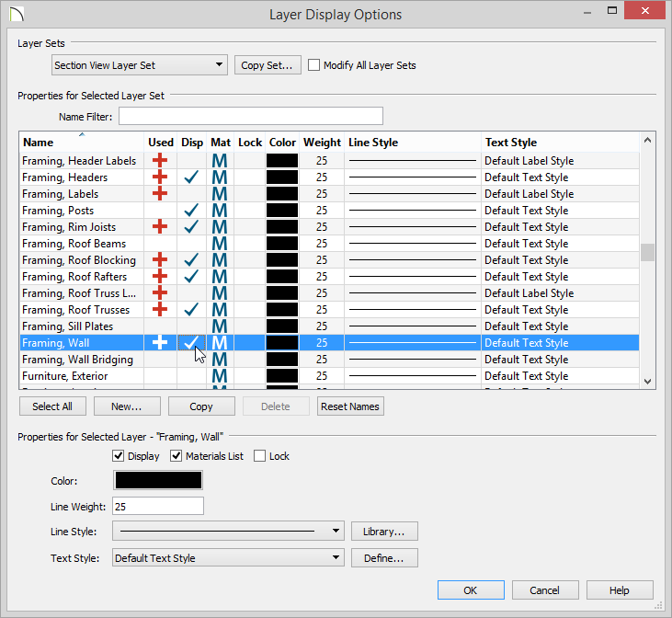Screen dimensions: 672x618
Task: Toggle Materials M icon for Framing, Roof Beams
Action: [220, 244]
